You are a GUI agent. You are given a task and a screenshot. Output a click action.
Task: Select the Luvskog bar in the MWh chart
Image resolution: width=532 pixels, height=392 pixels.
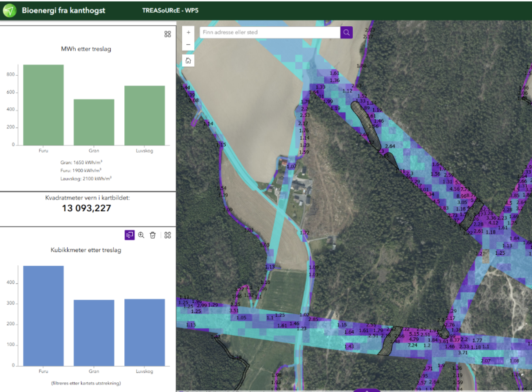[x=145, y=115]
